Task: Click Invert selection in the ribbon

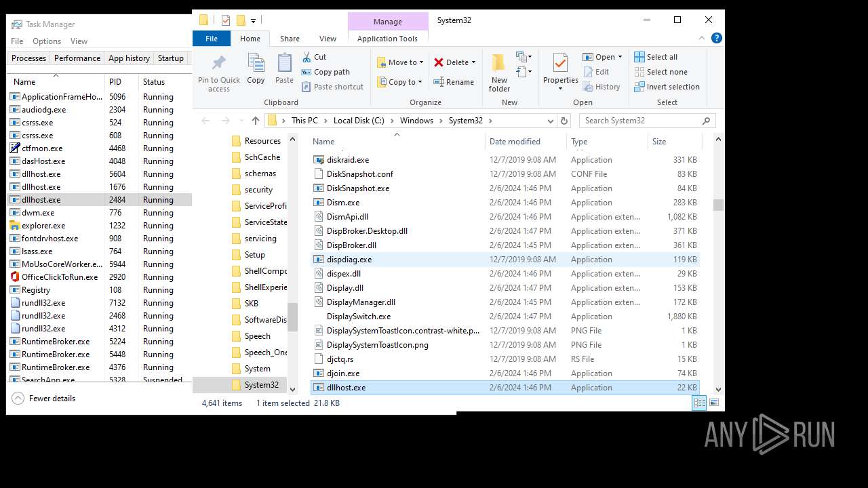Action: click(x=667, y=87)
